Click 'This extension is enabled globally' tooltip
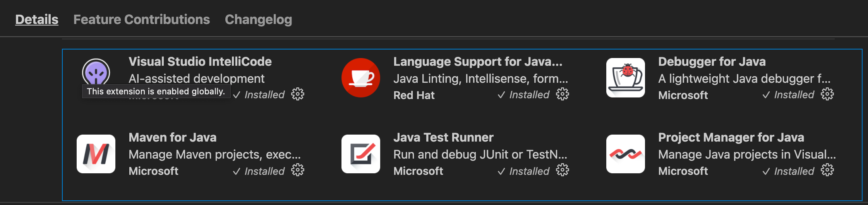868x205 pixels. click(x=156, y=91)
